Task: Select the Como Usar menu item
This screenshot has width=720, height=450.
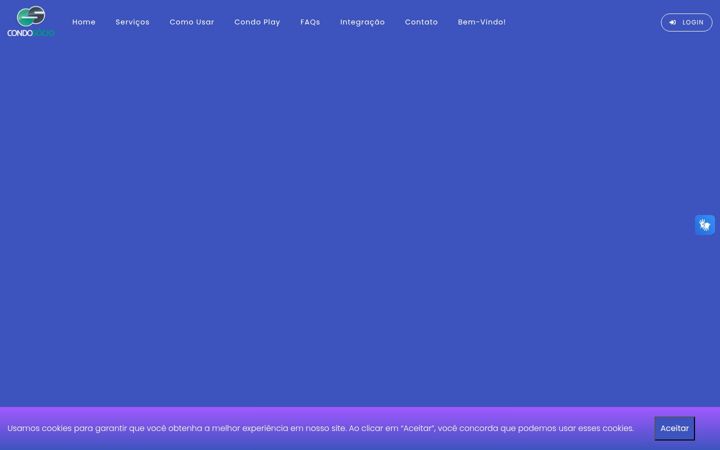Action: 191,22
